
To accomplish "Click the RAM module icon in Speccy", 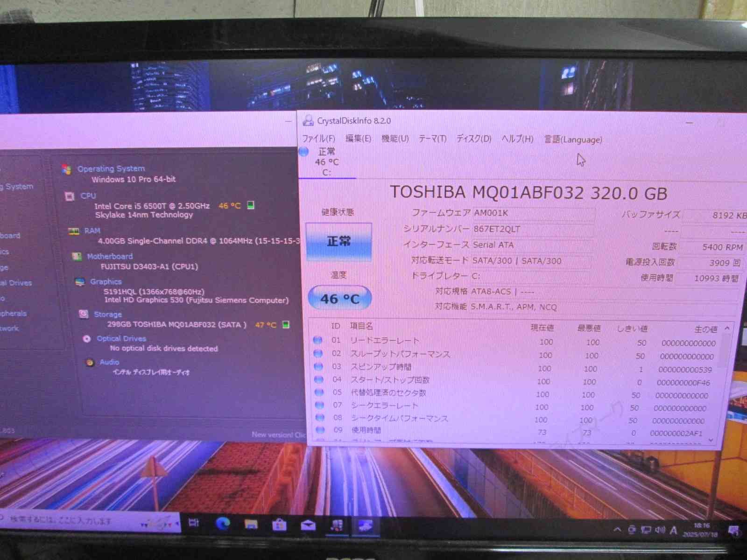I will (x=74, y=231).
